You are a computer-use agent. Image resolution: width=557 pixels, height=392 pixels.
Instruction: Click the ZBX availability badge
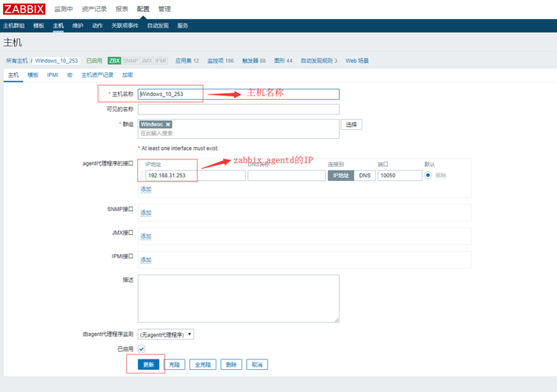pyautogui.click(x=115, y=61)
